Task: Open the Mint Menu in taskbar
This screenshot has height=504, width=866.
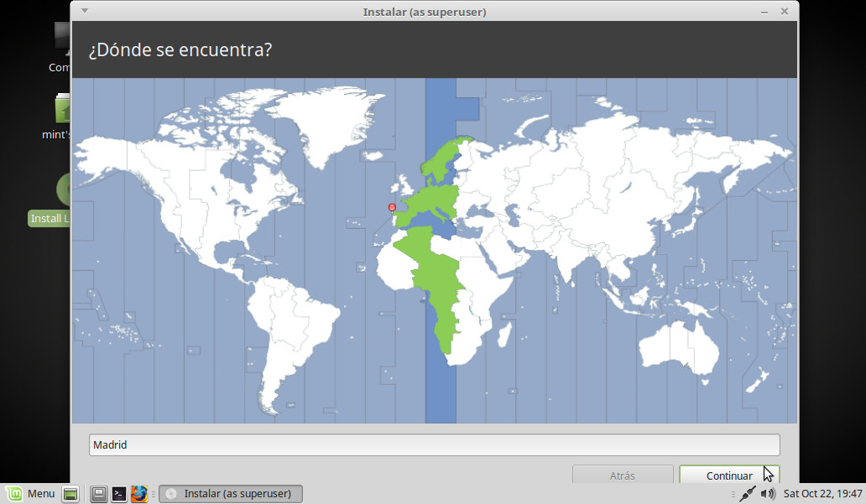Action: point(30,494)
